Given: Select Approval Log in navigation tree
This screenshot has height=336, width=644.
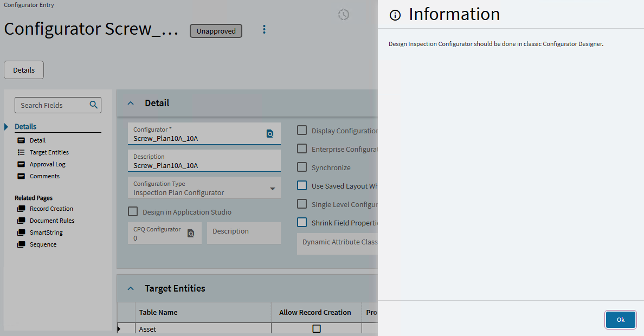Looking at the screenshot, I should [47, 164].
